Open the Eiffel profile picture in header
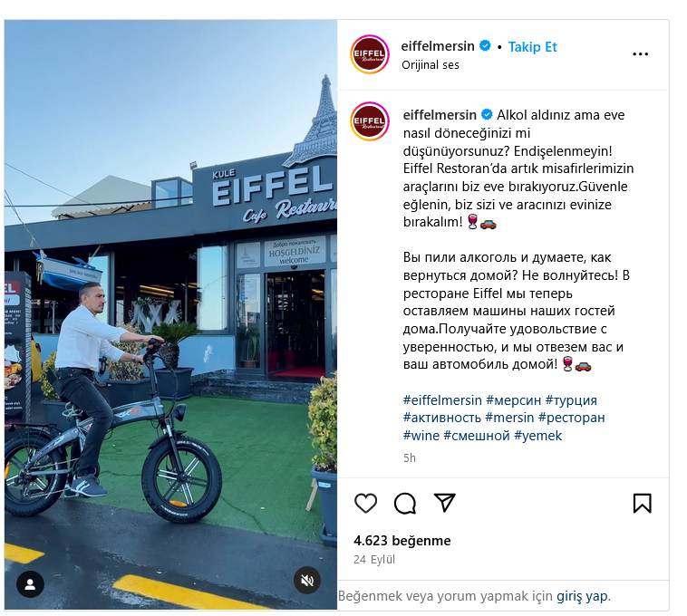 coord(370,54)
